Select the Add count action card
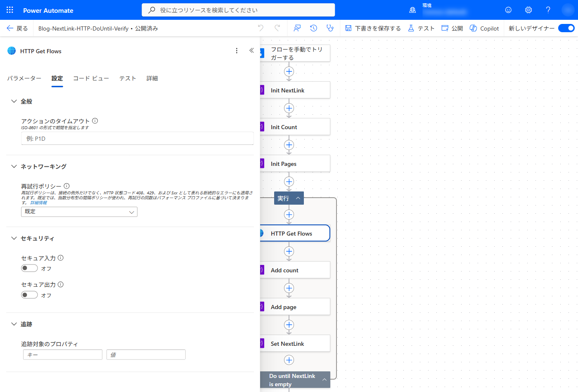The width and height of the screenshot is (578, 392). click(295, 270)
